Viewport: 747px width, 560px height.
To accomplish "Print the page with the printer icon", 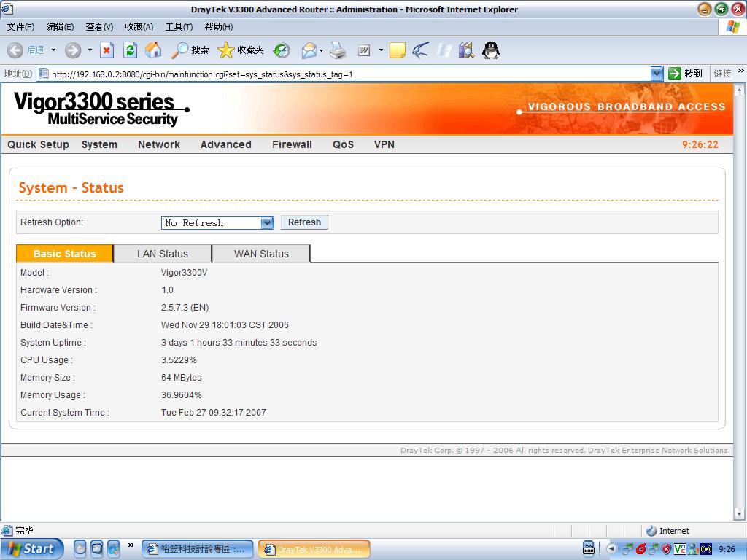I will pyautogui.click(x=338, y=50).
